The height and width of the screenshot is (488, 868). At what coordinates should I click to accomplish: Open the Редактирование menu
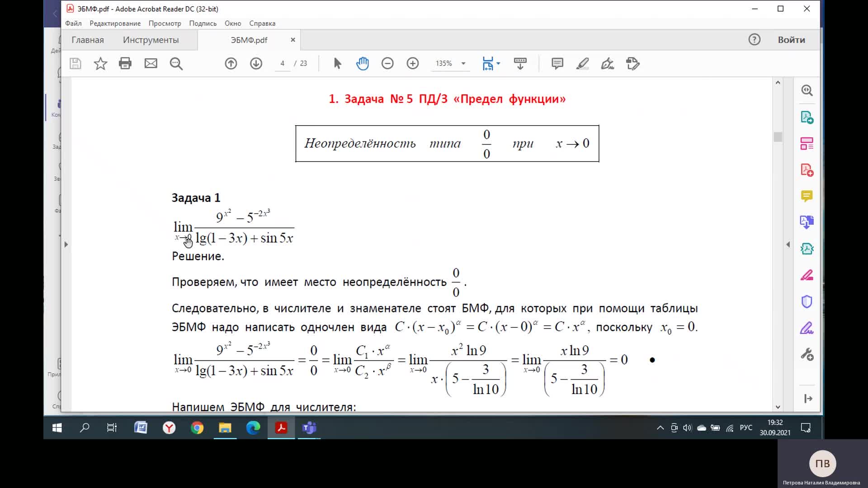click(115, 23)
